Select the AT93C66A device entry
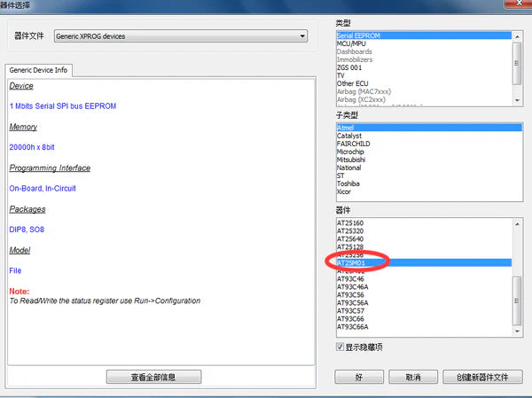Image resolution: width=532 pixels, height=398 pixels. click(x=352, y=327)
